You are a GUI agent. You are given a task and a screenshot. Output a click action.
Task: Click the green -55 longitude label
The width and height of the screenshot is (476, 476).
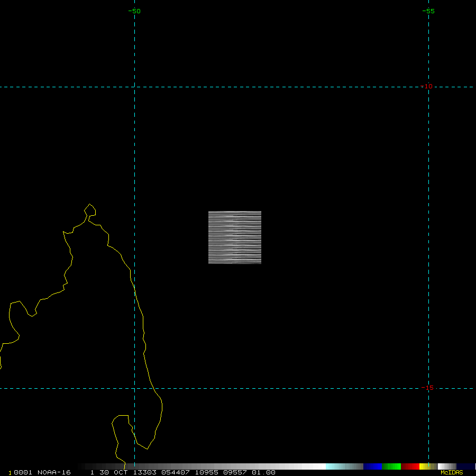coord(428,11)
